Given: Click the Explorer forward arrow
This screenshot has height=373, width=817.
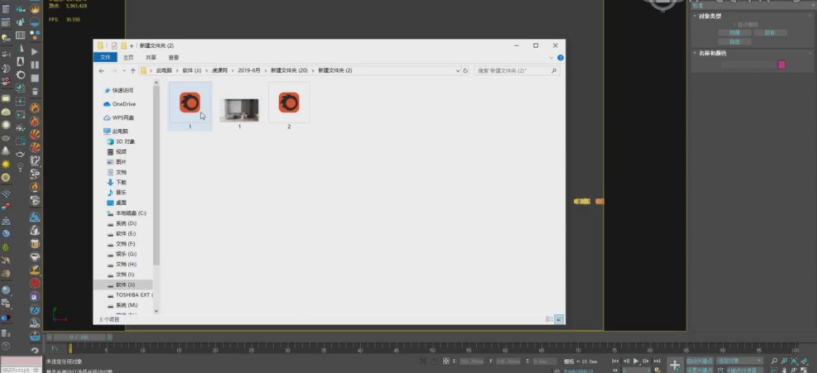Looking at the screenshot, I should click(x=114, y=70).
